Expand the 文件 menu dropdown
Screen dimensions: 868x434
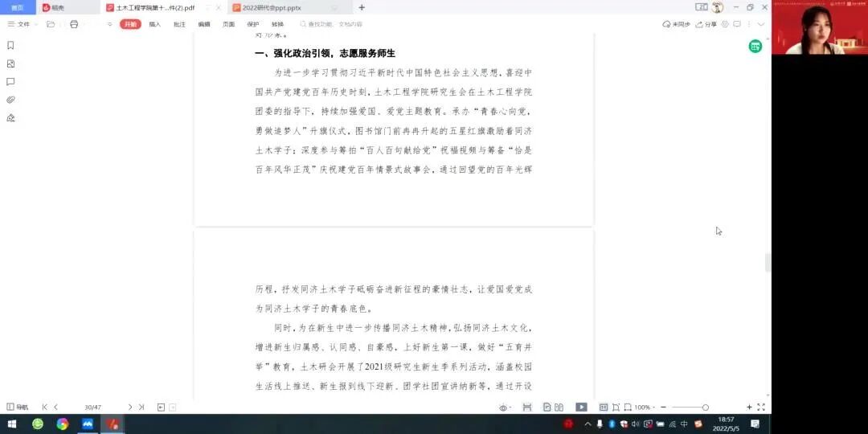tap(23, 24)
